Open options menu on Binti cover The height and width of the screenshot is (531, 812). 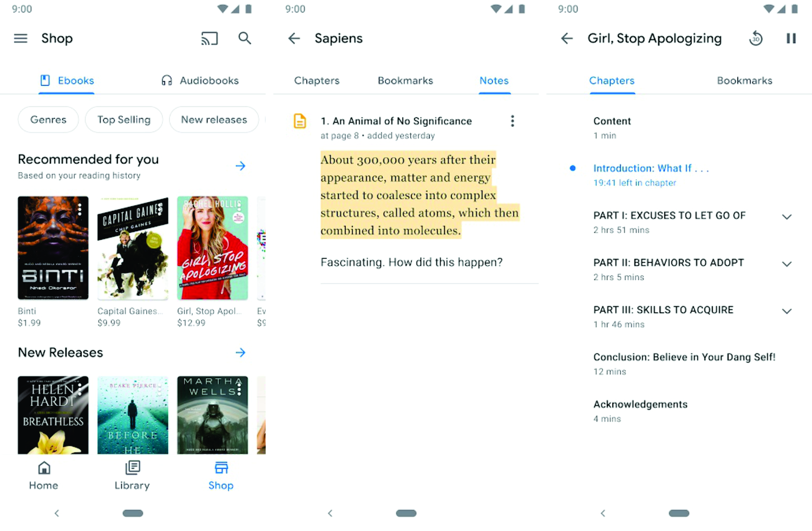point(80,209)
